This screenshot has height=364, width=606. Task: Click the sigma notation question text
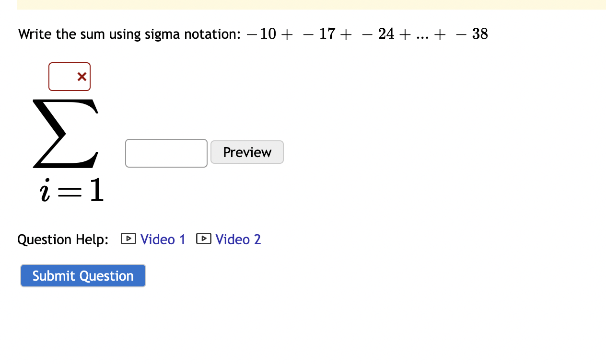coord(253,34)
